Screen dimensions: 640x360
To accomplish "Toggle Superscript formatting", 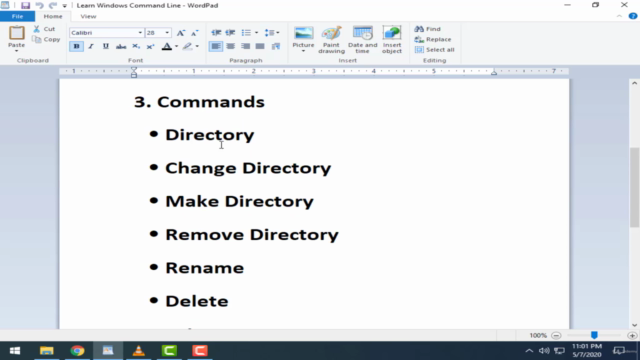I will click(151, 46).
